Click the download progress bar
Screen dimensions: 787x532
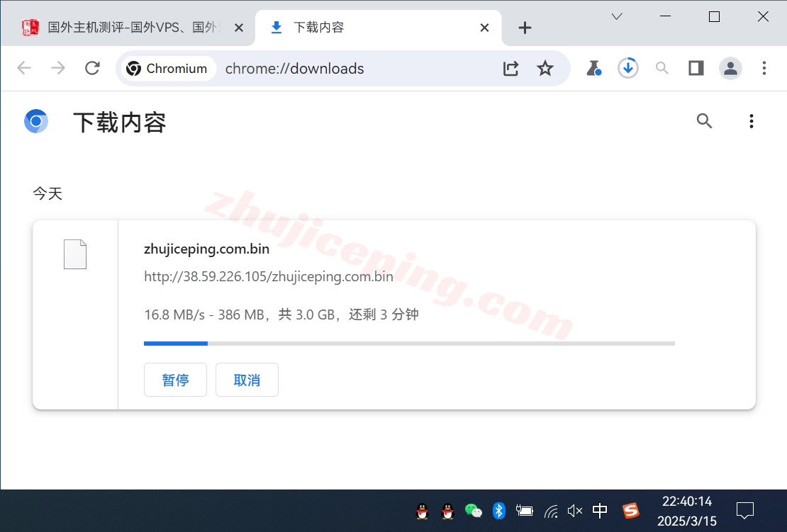coord(409,344)
